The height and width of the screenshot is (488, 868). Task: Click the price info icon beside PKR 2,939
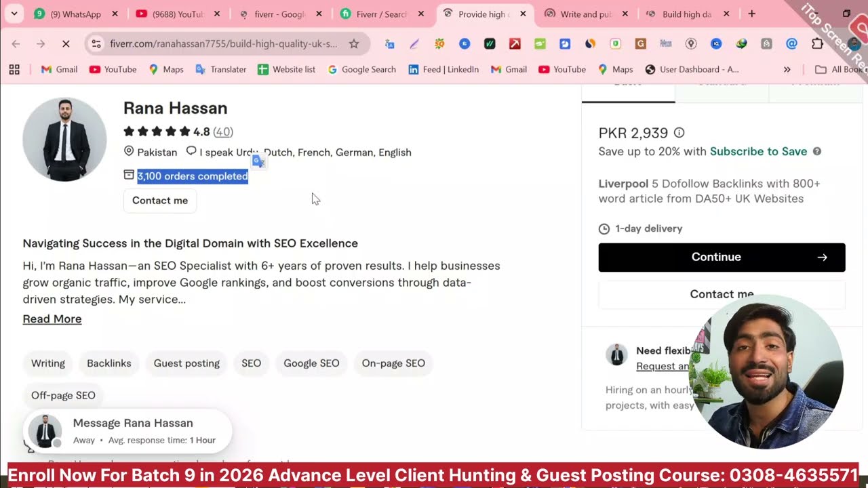[679, 133]
